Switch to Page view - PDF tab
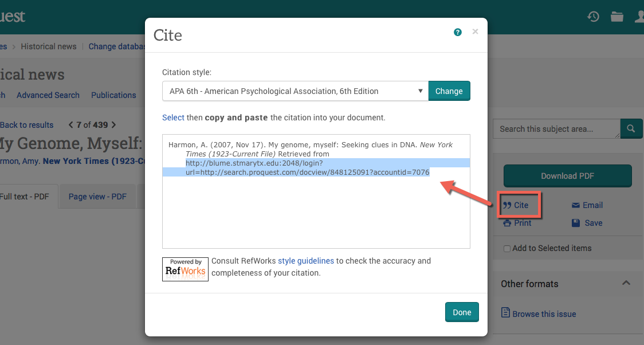Viewport: 644px width, 345px height. tap(98, 197)
